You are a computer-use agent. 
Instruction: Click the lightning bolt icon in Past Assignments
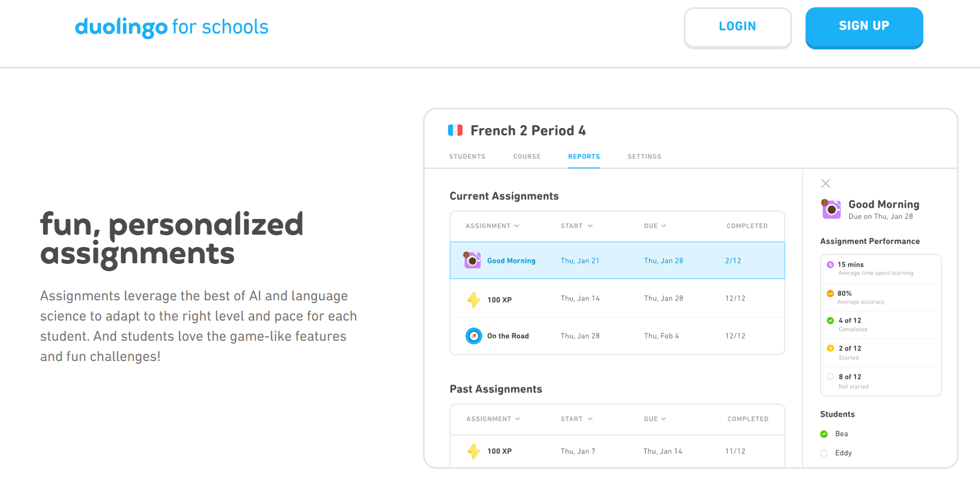473,451
